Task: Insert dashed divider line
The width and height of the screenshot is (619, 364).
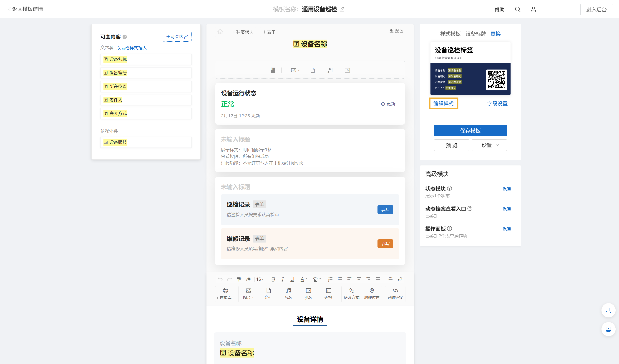Action: (390, 279)
